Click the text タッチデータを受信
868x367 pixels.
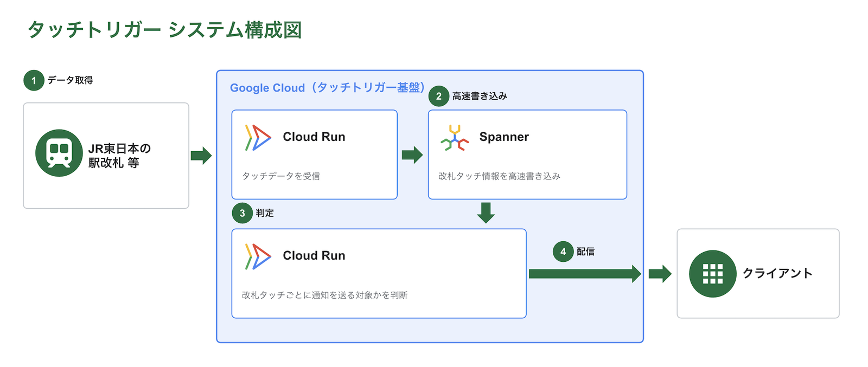pos(281,176)
